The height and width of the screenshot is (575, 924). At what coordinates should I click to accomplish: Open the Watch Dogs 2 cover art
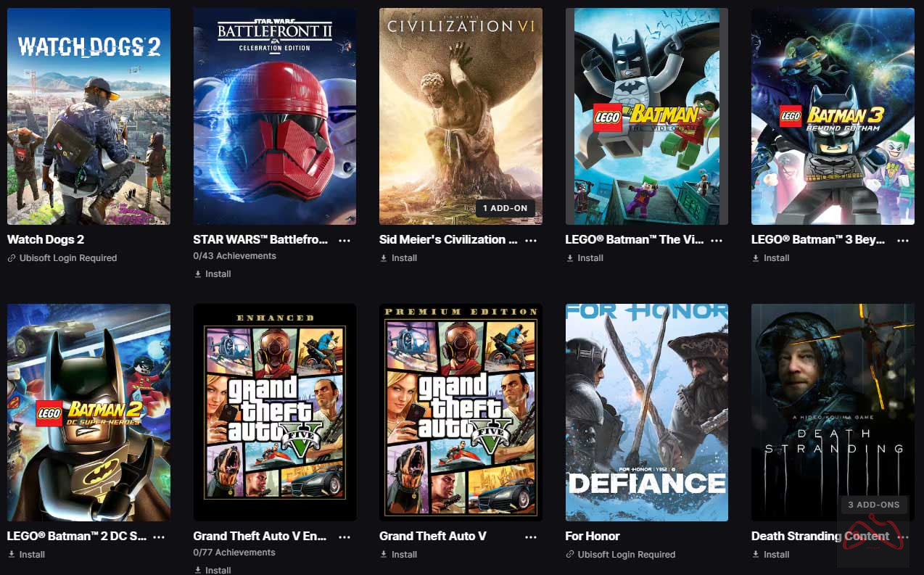[x=88, y=116]
